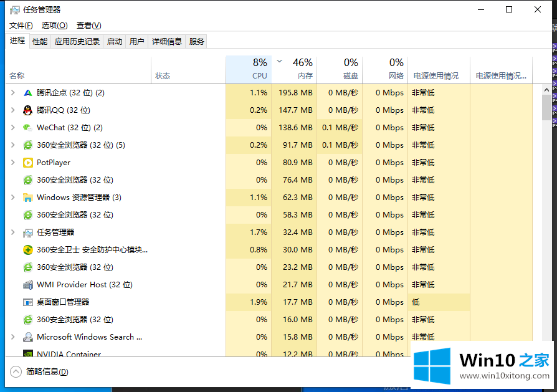Select the PotPlayer icon in list

point(27,163)
